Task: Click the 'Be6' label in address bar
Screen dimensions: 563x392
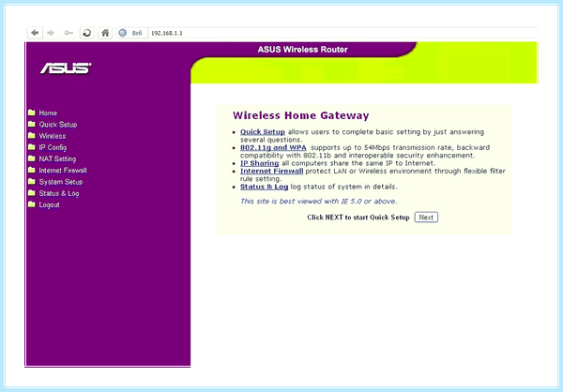Action: tap(137, 33)
